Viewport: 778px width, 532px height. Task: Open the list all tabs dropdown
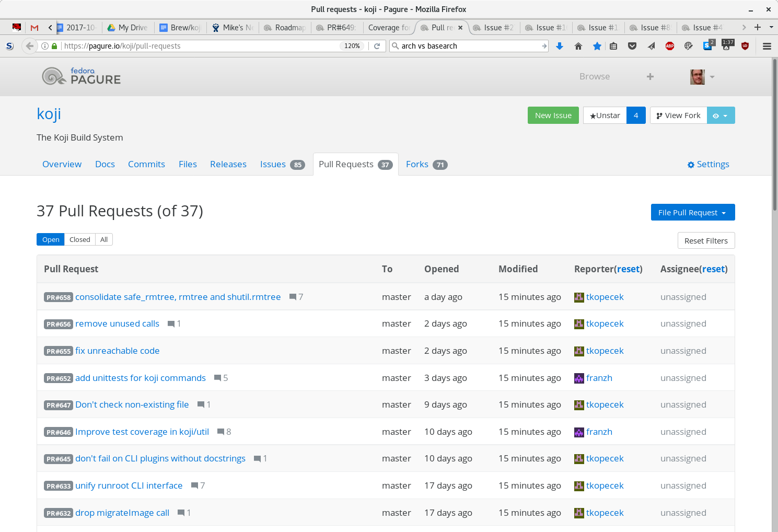click(771, 27)
